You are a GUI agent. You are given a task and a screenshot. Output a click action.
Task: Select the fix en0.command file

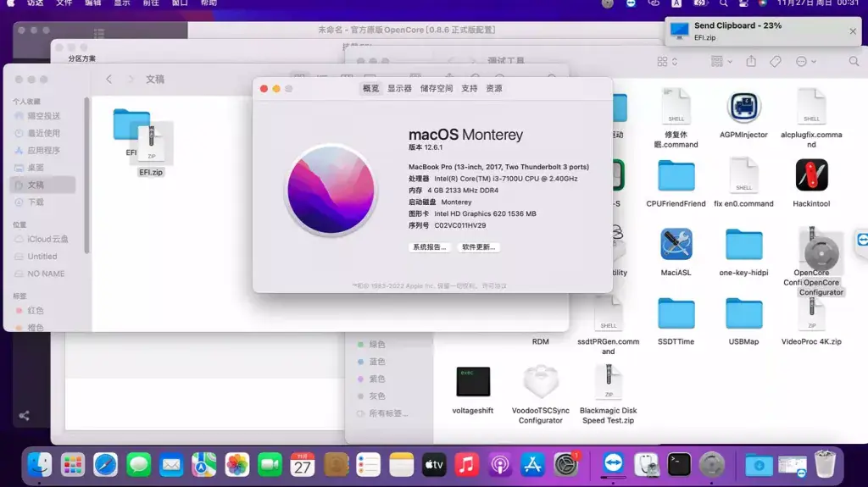[x=743, y=175]
